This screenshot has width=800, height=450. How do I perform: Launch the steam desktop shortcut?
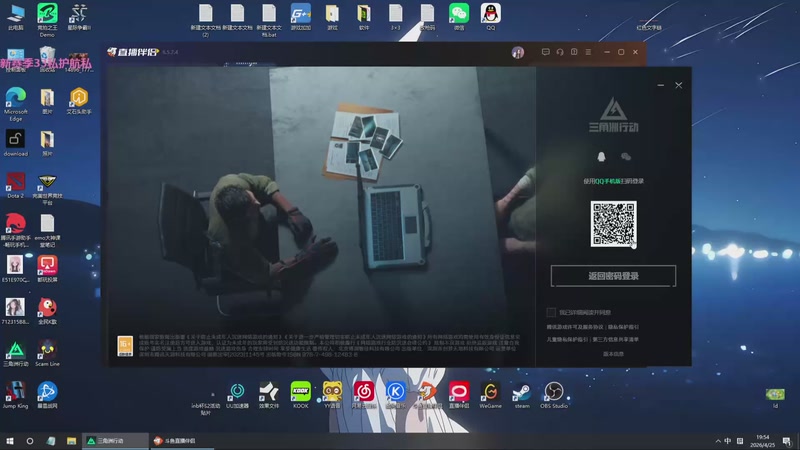tap(522, 395)
